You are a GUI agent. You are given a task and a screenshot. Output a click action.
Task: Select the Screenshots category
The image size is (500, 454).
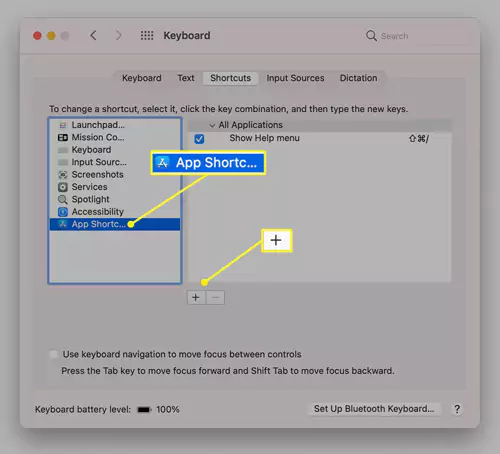coord(115,175)
